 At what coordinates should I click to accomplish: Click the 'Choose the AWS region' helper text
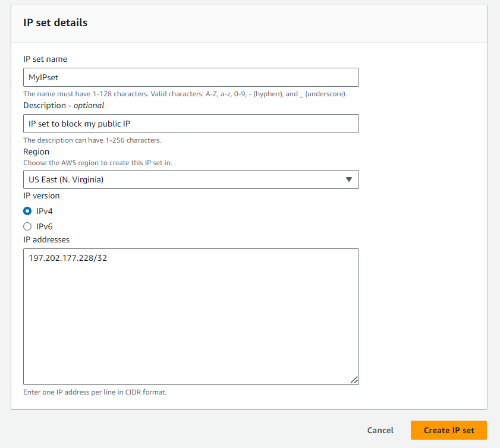click(x=98, y=163)
